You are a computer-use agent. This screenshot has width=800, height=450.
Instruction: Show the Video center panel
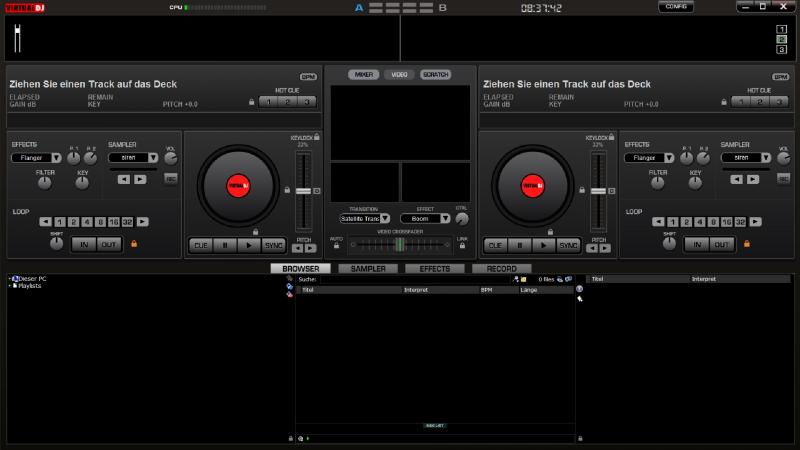pyautogui.click(x=399, y=74)
